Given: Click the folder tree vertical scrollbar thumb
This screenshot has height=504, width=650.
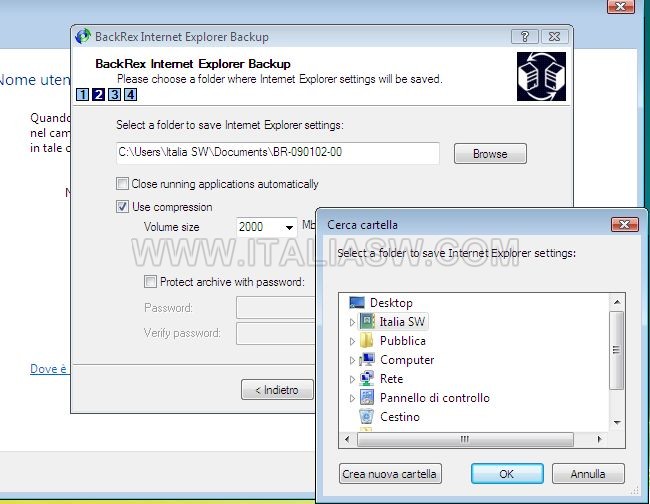Looking at the screenshot, I should click(x=617, y=350).
